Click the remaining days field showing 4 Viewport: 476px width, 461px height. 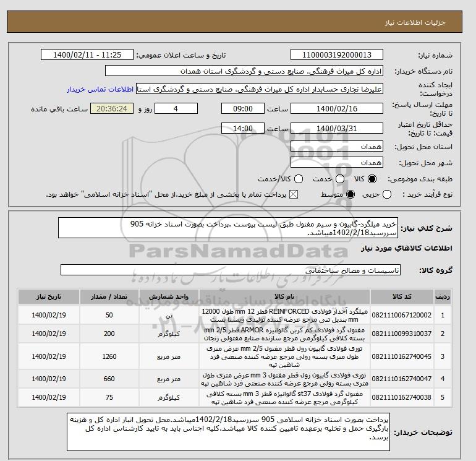point(176,108)
